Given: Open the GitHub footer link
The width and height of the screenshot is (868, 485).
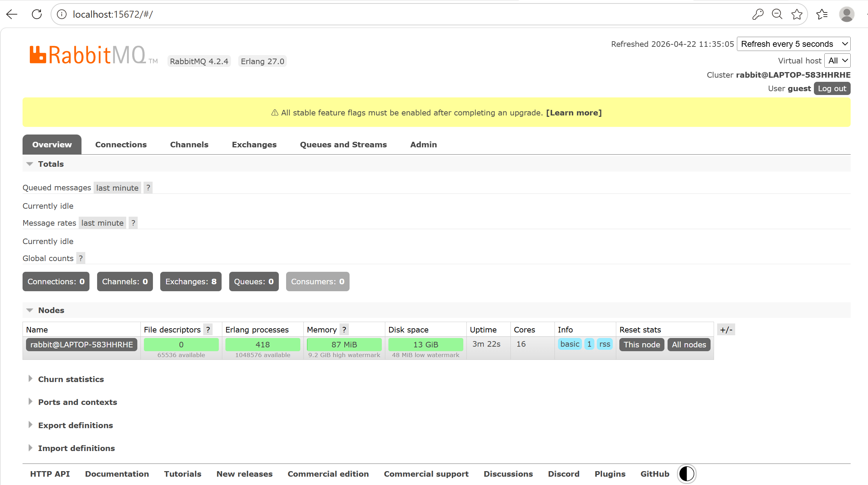Looking at the screenshot, I should pyautogui.click(x=655, y=474).
